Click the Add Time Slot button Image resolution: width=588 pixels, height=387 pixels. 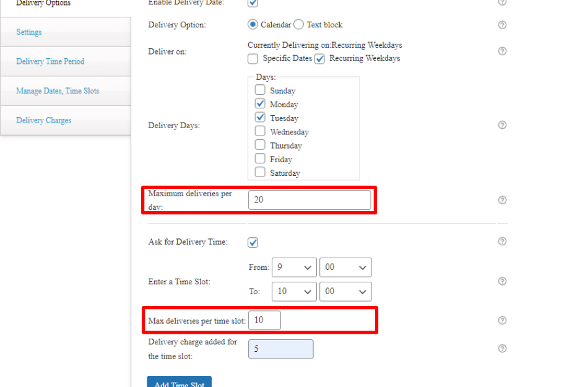click(x=179, y=383)
